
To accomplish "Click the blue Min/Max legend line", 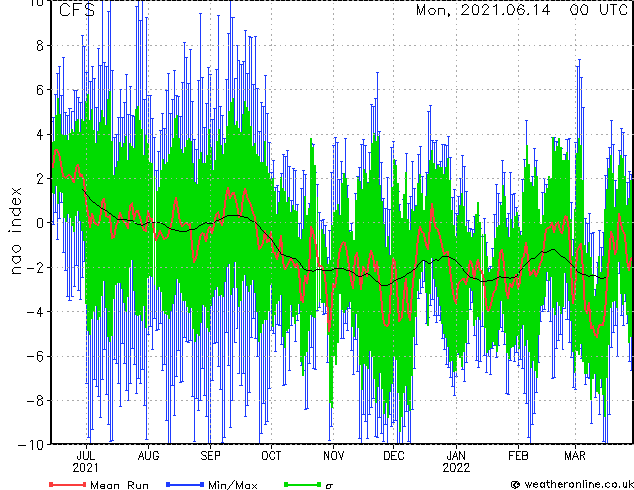I will coord(185,484).
